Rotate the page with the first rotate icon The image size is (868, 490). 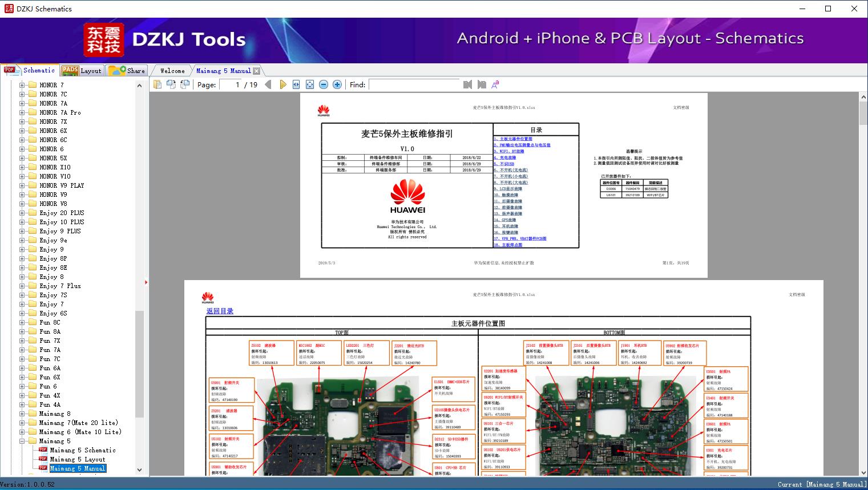click(x=171, y=84)
